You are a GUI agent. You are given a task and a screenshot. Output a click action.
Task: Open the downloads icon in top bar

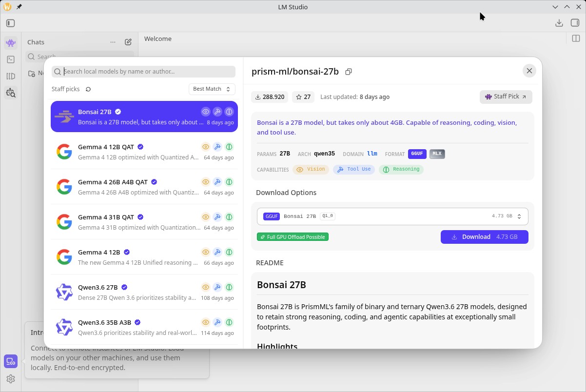pyautogui.click(x=559, y=23)
